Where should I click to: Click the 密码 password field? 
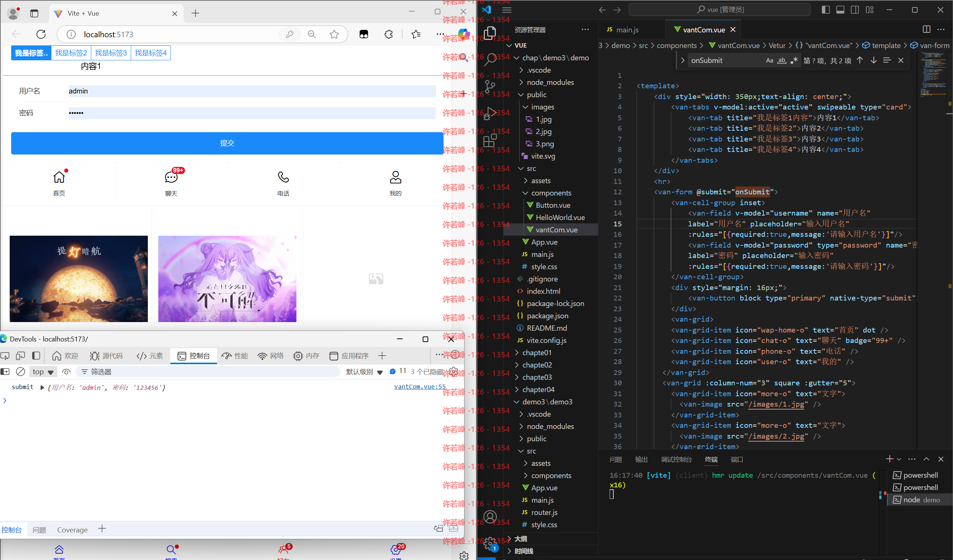(252, 113)
